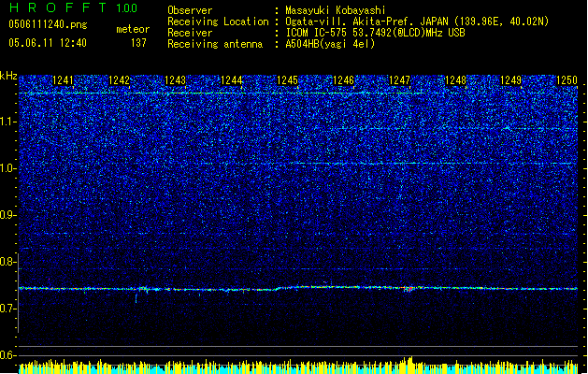
Task: Click the 'Receiving Location' label
Action: point(218,22)
